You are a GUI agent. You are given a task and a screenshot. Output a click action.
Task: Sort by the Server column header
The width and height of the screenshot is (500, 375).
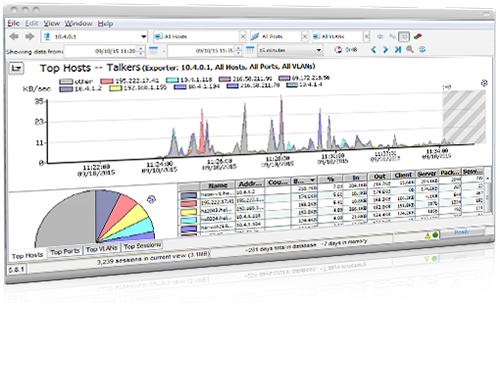coord(427,174)
